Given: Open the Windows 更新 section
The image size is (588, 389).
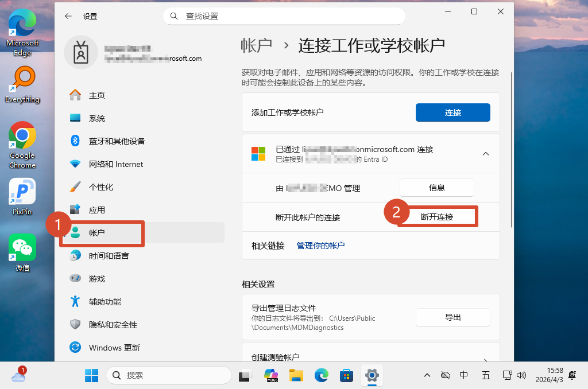Looking at the screenshot, I should 114,348.
